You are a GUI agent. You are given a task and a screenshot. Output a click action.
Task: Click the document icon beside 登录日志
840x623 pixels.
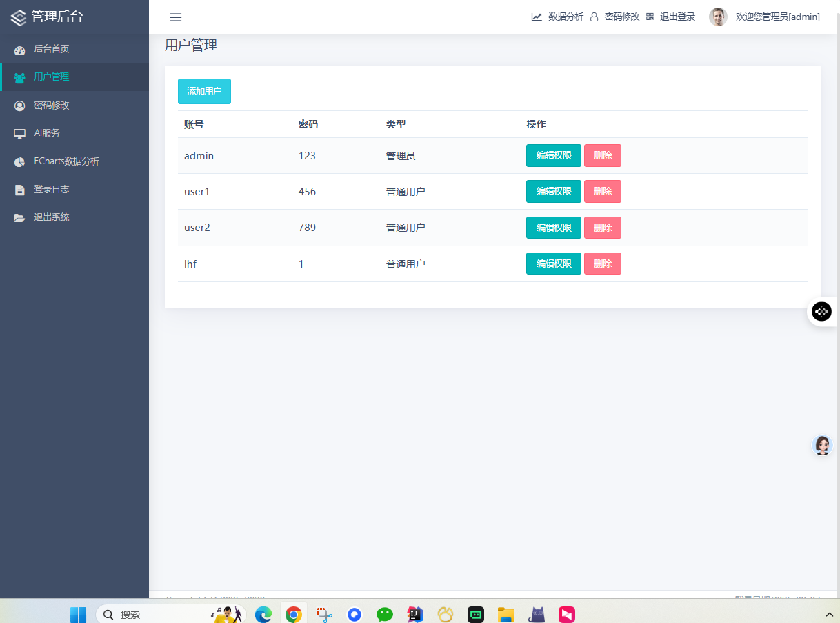pyautogui.click(x=19, y=190)
